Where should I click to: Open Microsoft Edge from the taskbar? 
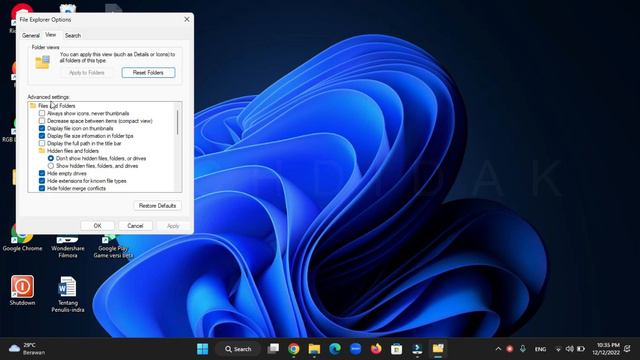pyautogui.click(x=335, y=349)
